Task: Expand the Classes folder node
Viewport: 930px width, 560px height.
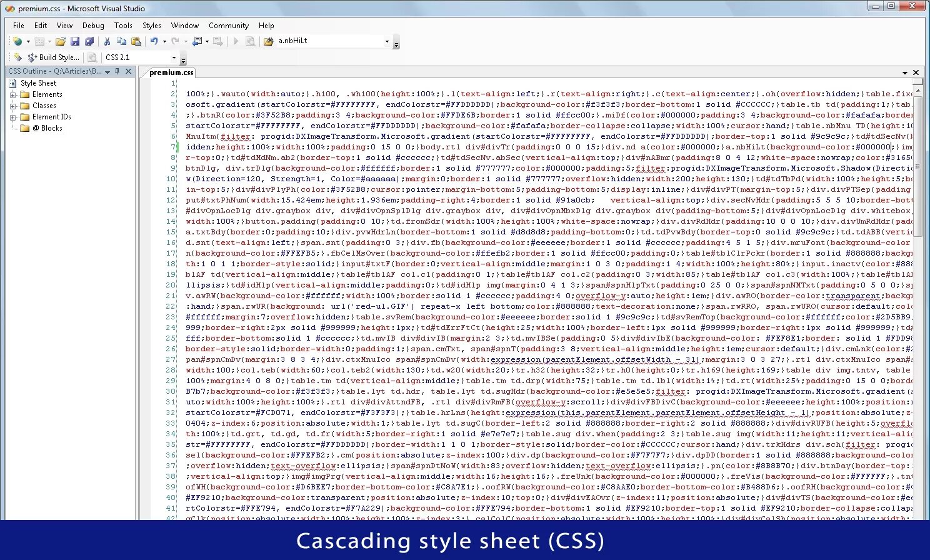Action: [x=12, y=106]
